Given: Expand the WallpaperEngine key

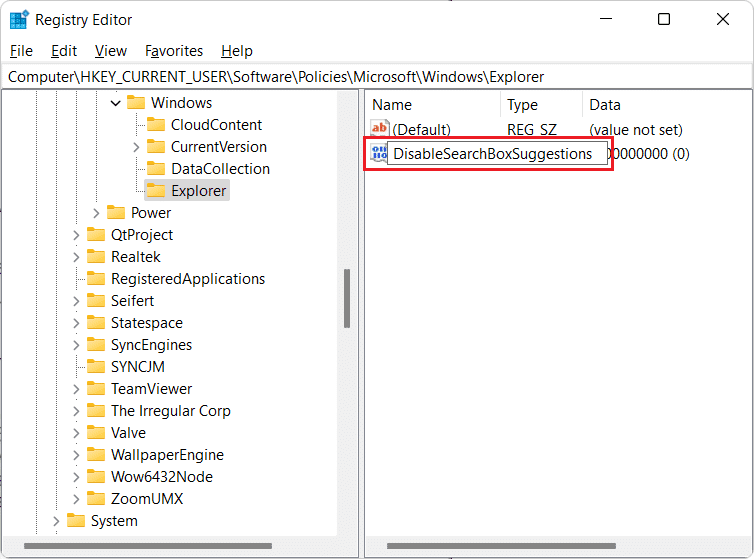Looking at the screenshot, I should (x=76, y=455).
